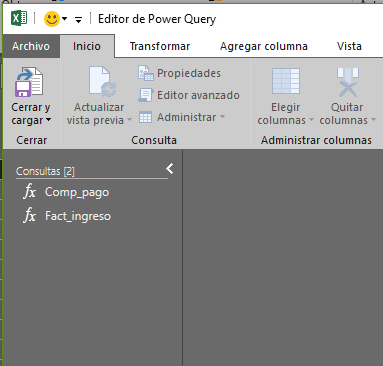Click the Cerrar y cargar save icon
Screen dimensions: 383x366
click(29, 82)
